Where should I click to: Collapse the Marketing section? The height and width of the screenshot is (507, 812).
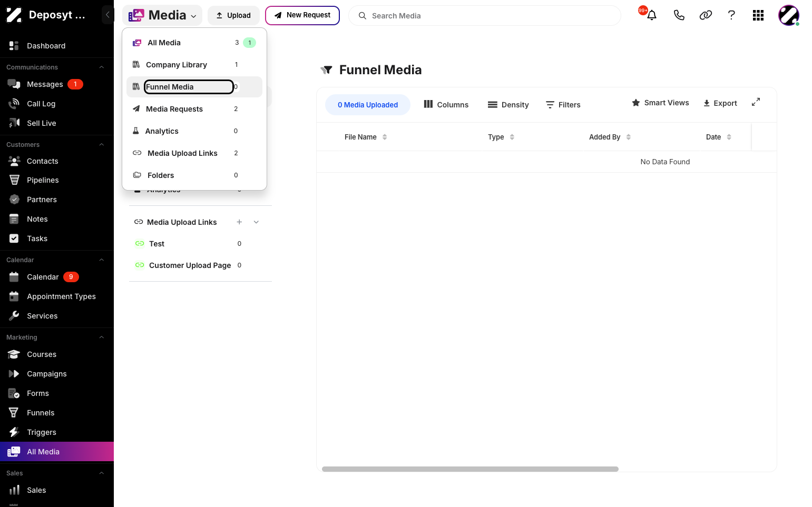point(102,337)
